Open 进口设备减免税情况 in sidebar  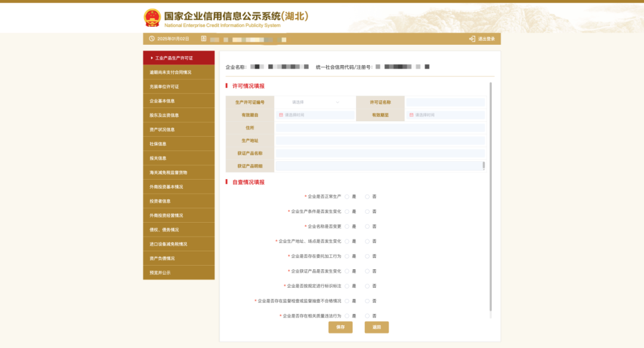(179, 244)
